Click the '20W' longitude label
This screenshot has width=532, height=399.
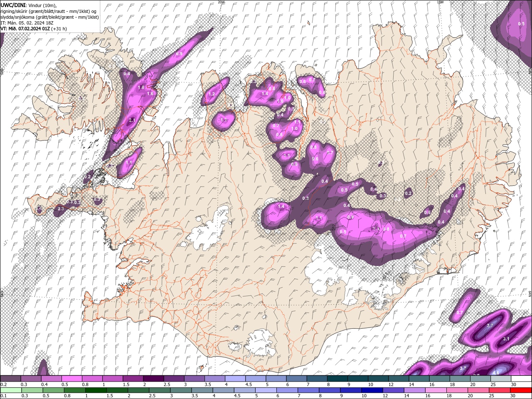pos(221,2)
